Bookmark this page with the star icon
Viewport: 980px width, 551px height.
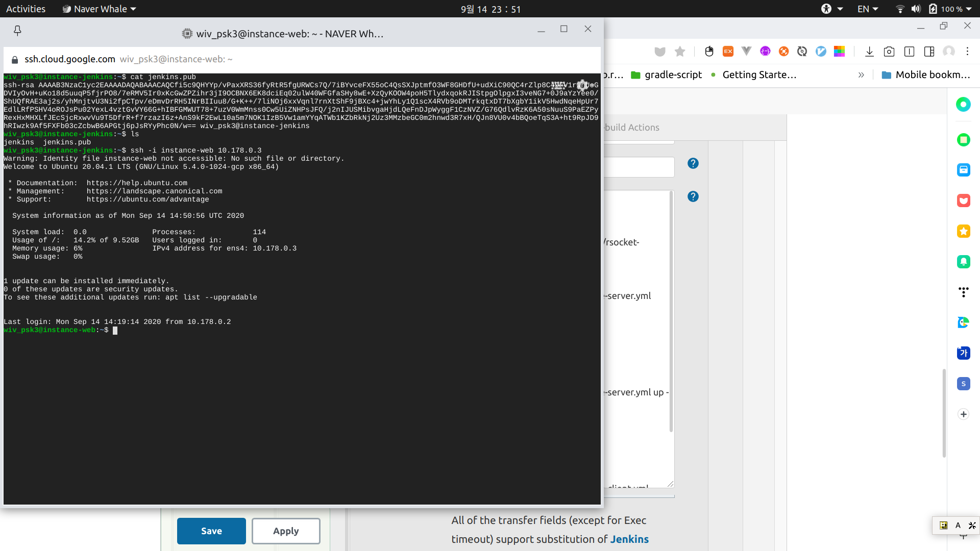[x=680, y=52]
